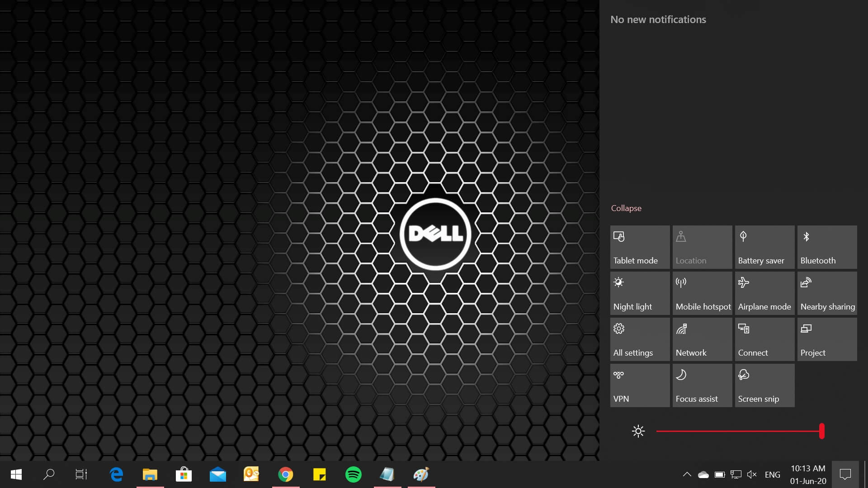
Task: Open All settings tile
Action: 640,339
